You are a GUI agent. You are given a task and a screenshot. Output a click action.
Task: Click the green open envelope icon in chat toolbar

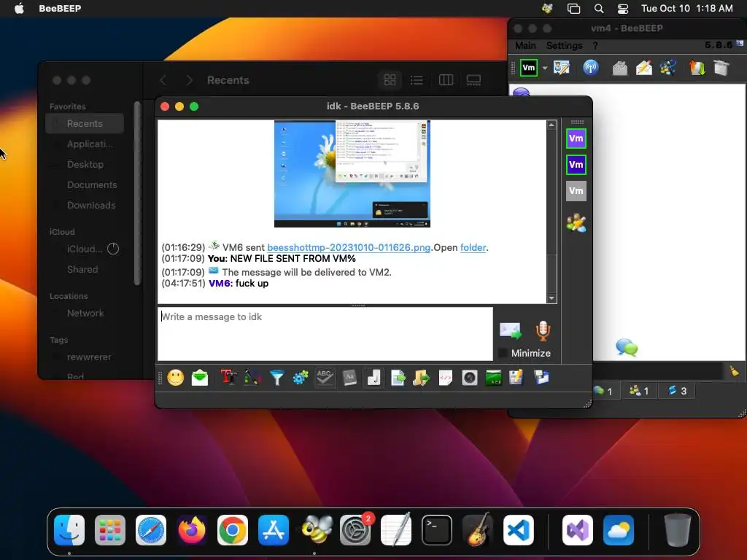[200, 378]
